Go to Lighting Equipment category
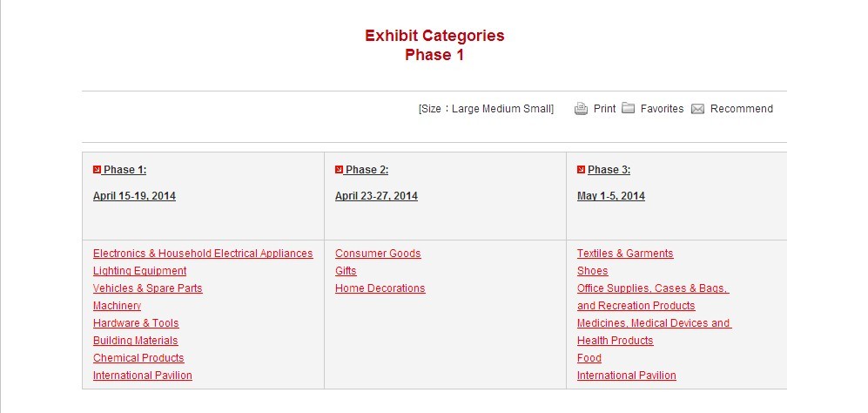Screen dimensions: 868x413 click(139, 271)
